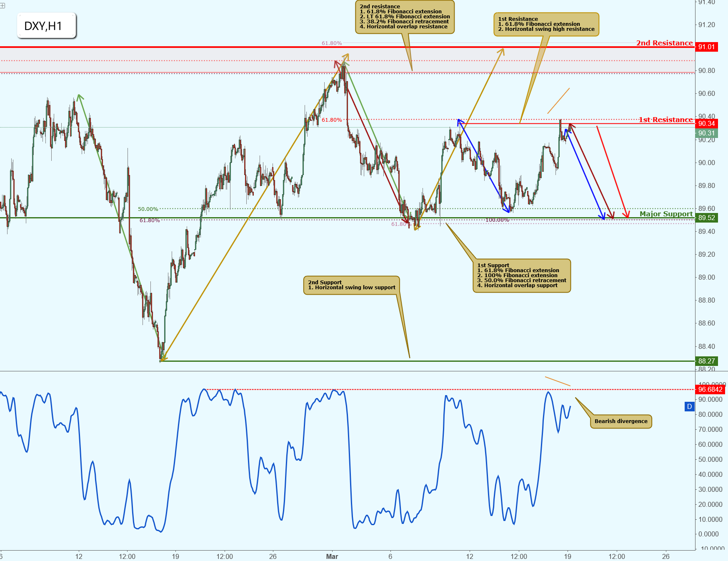The width and height of the screenshot is (728, 561).
Task: Select the 90.34 first resistance price tag
Action: [x=707, y=123]
